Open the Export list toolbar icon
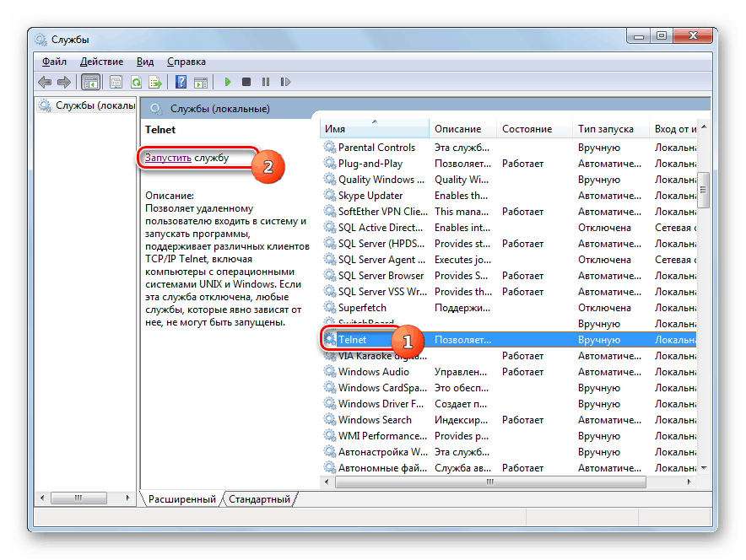This screenshot has width=746, height=560. [155, 81]
